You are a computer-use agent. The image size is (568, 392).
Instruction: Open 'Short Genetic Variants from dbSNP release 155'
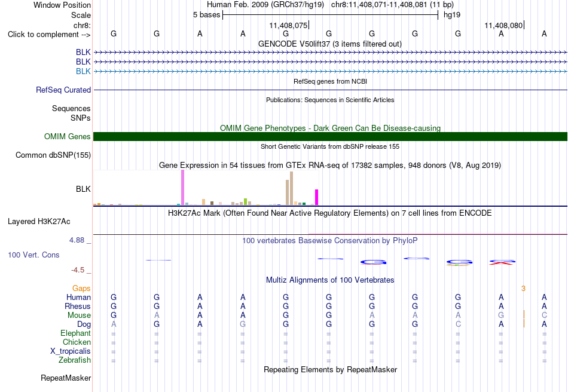point(330,146)
